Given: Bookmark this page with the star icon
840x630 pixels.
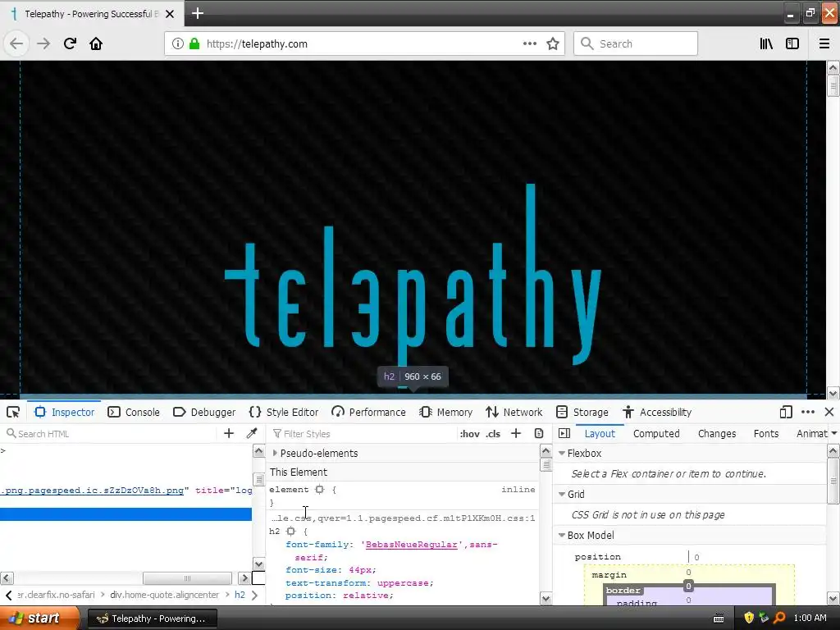Looking at the screenshot, I should [553, 43].
